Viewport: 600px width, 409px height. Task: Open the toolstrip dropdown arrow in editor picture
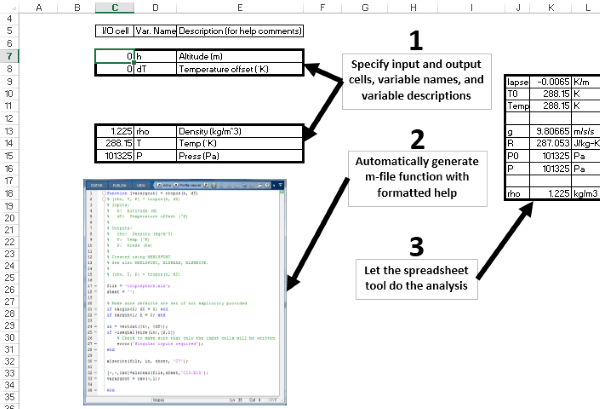pos(281,185)
